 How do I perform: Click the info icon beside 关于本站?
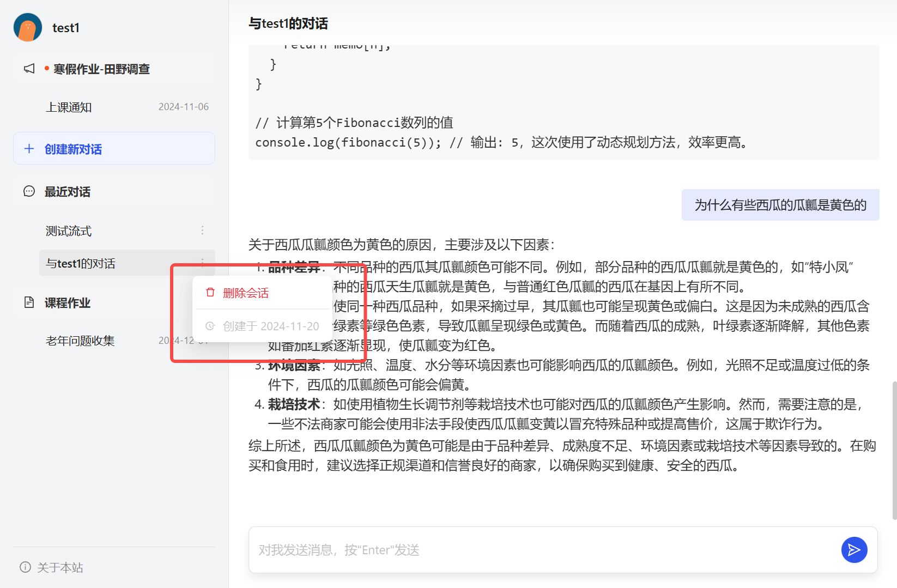click(x=25, y=567)
